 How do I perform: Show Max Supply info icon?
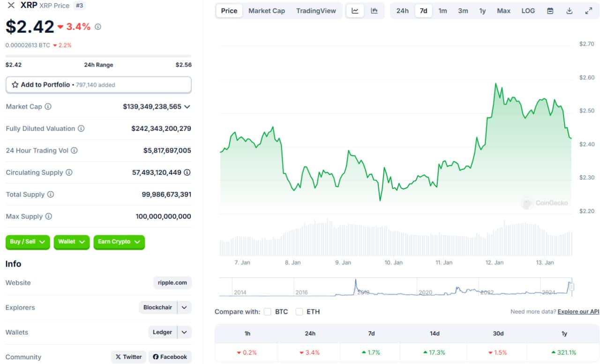click(x=48, y=216)
